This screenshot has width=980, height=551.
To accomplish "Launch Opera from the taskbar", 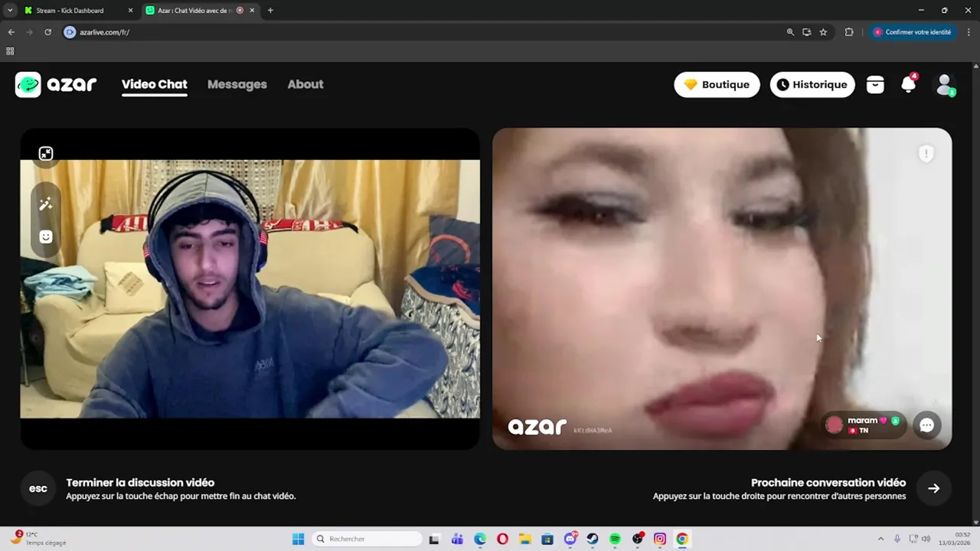I will point(502,539).
